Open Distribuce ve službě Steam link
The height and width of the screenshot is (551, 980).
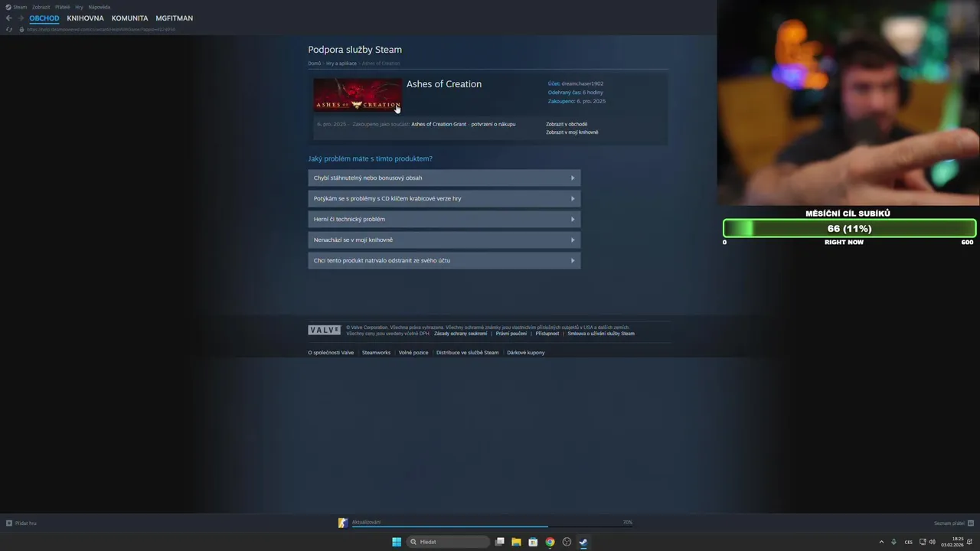pos(468,353)
